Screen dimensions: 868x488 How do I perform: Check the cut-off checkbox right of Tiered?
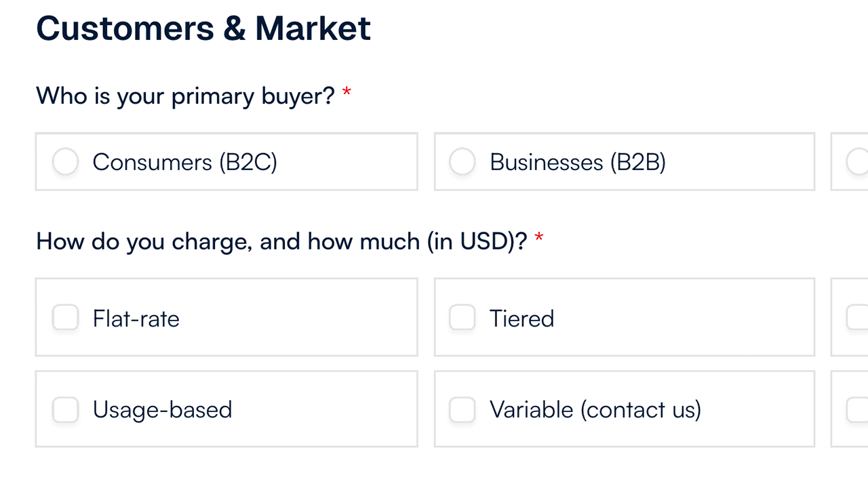click(x=859, y=318)
